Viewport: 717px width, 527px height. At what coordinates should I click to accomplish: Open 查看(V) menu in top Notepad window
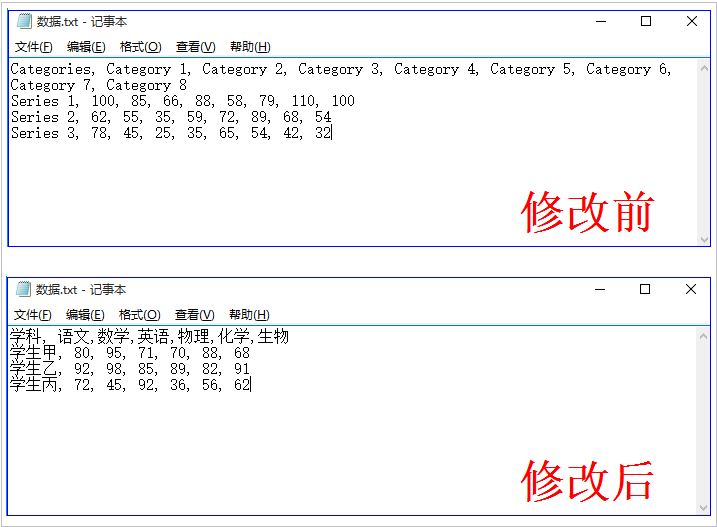(195, 47)
